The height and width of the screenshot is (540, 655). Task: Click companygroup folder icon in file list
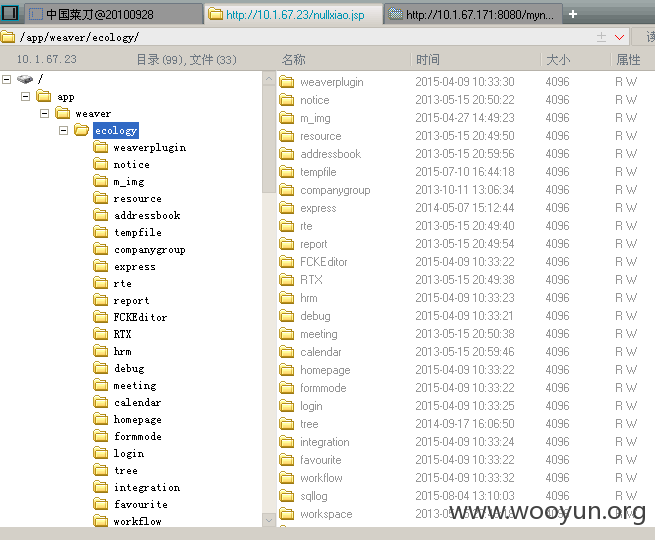pos(287,190)
